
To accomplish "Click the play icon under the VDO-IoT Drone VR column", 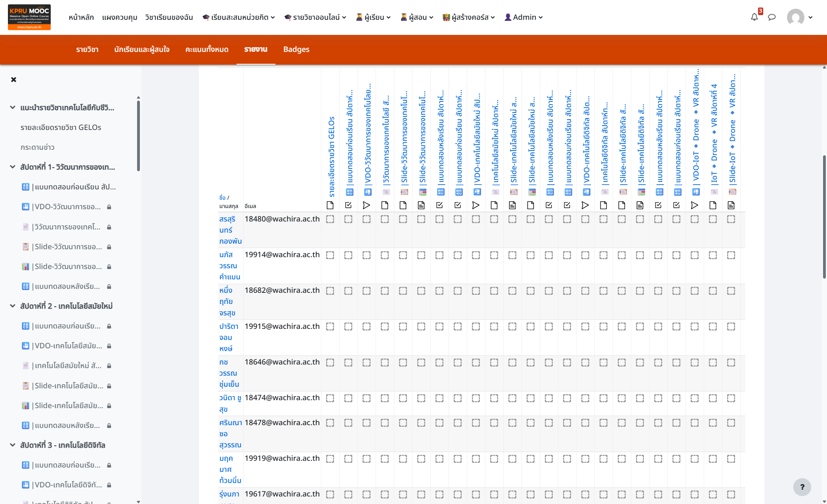I will (694, 205).
